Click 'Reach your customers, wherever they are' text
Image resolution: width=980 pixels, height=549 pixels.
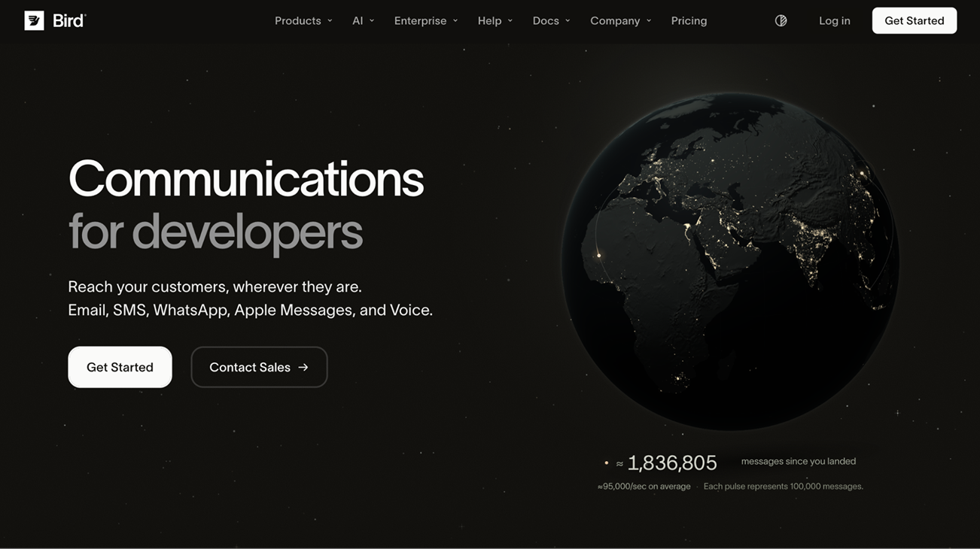coord(215,287)
